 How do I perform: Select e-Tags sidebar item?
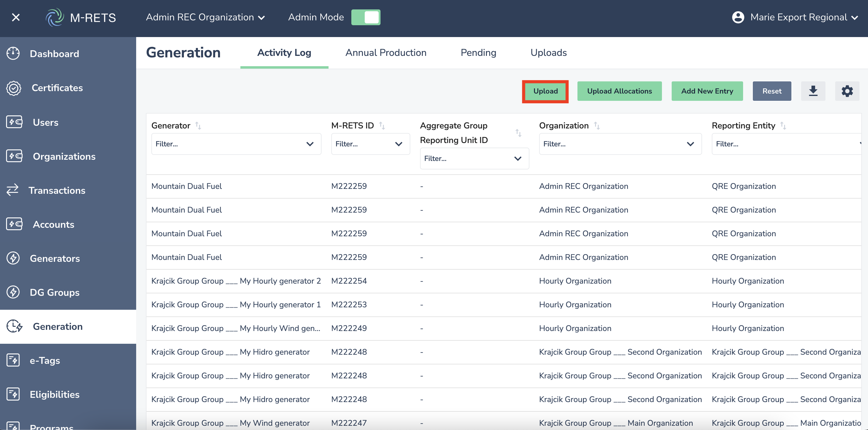point(45,360)
